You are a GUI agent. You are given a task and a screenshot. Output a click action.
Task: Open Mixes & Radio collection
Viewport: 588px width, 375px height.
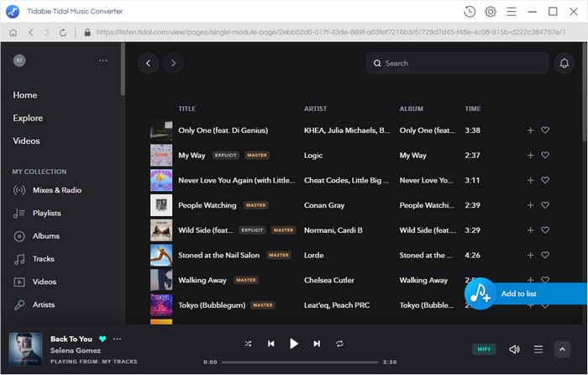pyautogui.click(x=47, y=190)
